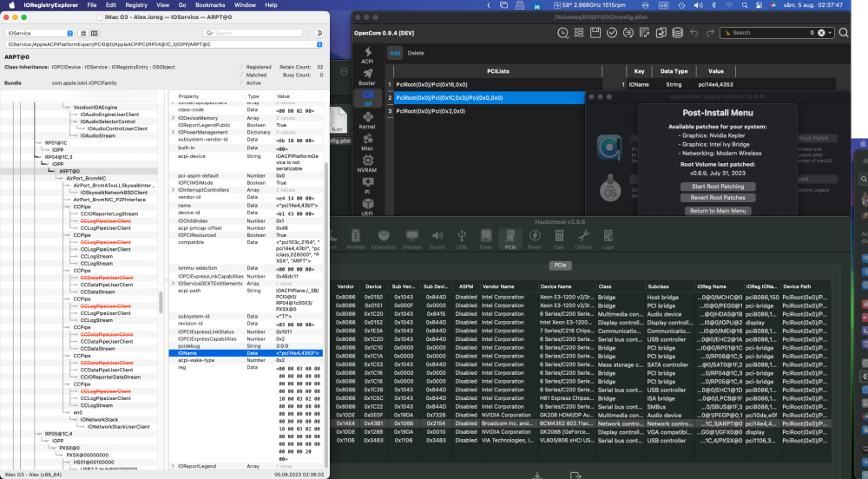Expand the IOServiceDEXTEntitlements property row
868x479 pixels.
coord(173,283)
